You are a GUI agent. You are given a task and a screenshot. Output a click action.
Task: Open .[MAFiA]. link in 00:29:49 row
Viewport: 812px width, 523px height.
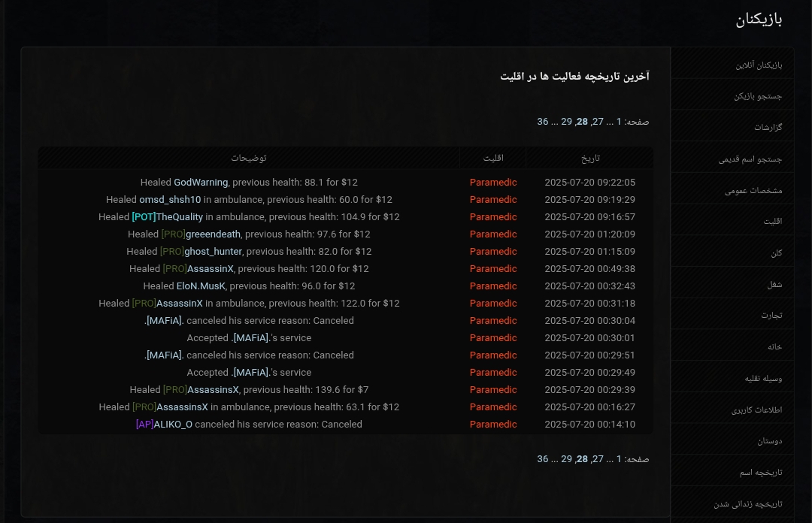(x=250, y=372)
